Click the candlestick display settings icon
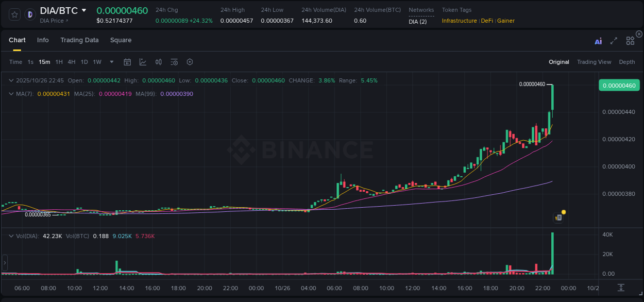The height and width of the screenshot is (302, 644). [x=158, y=62]
